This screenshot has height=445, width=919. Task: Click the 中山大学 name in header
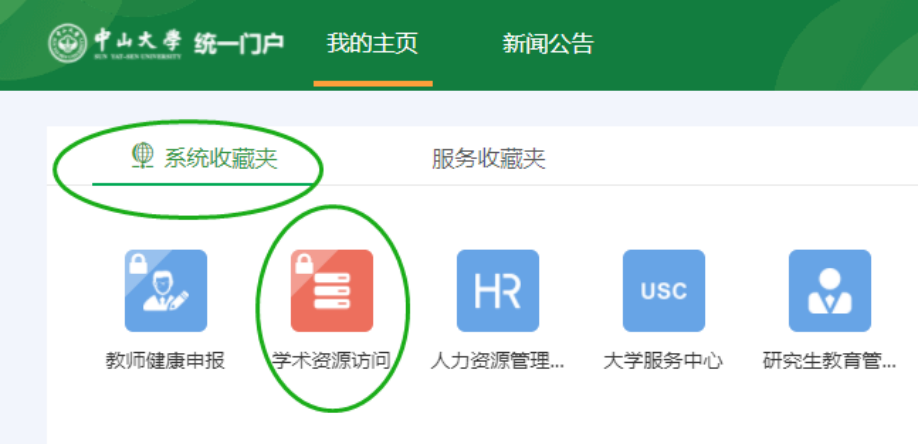[x=137, y=41]
